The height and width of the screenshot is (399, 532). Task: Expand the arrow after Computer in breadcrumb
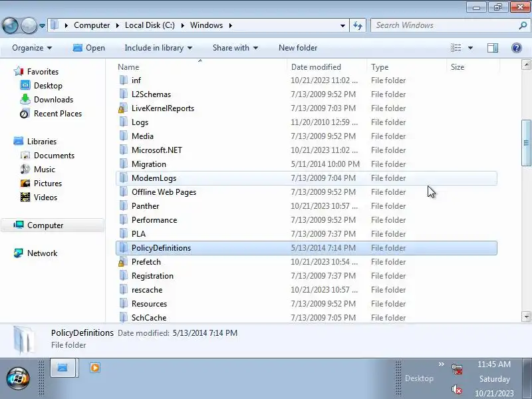(118, 25)
